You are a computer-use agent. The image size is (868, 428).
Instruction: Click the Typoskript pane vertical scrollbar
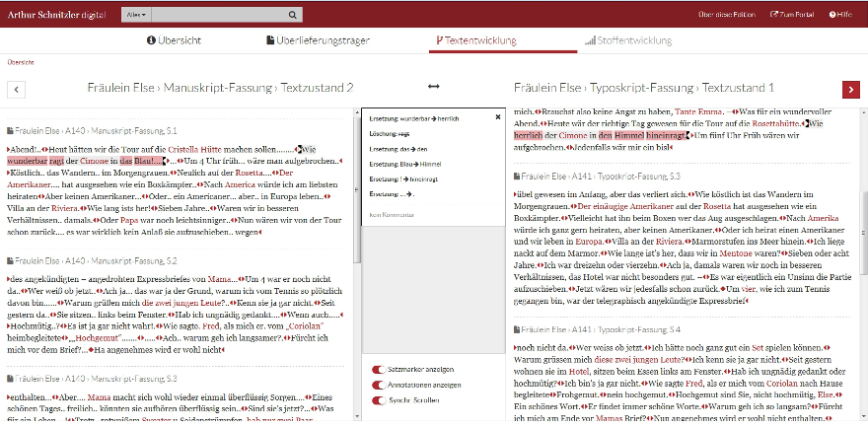click(x=864, y=233)
